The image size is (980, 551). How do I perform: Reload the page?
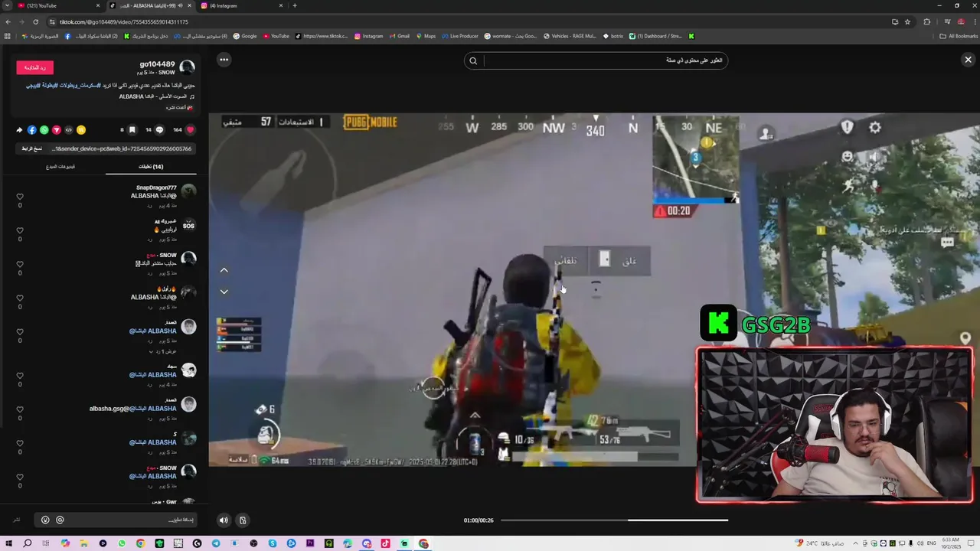point(35,21)
